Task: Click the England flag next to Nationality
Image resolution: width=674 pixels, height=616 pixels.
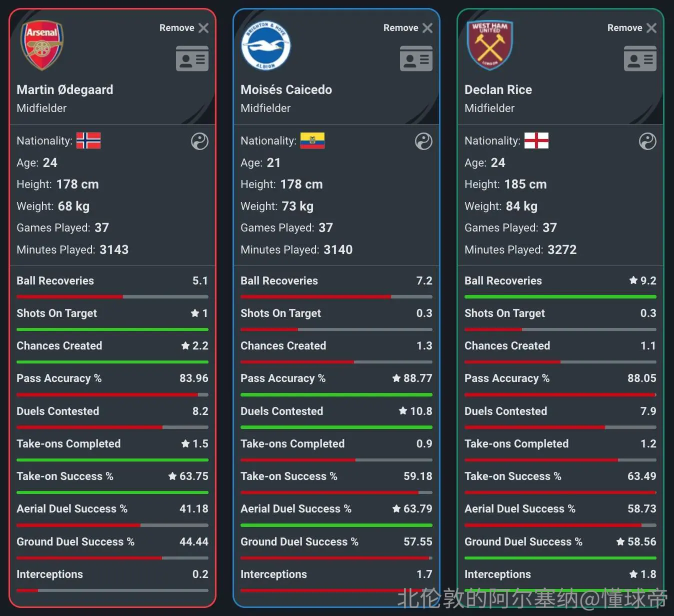Action: coord(536,140)
